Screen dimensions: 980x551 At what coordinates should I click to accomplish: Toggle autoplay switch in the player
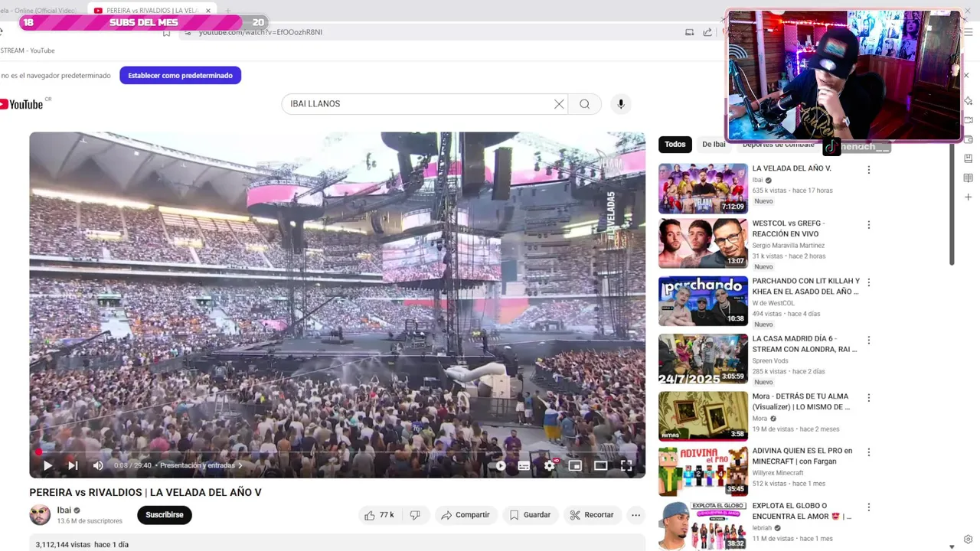(x=500, y=465)
